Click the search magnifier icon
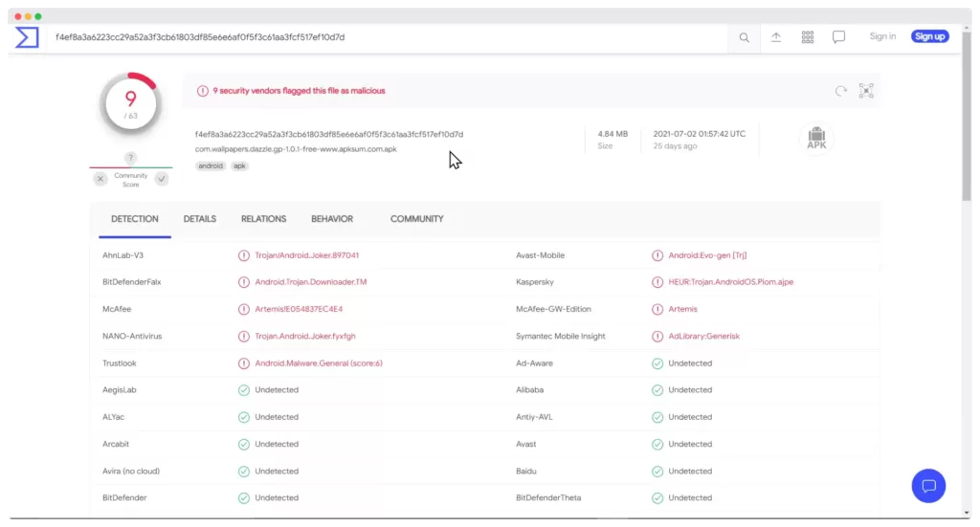The width and height of the screenshot is (980, 527). click(744, 37)
